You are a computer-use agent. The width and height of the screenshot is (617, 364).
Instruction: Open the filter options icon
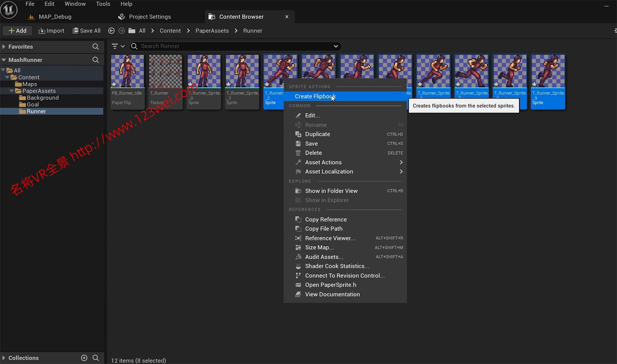pyautogui.click(x=115, y=46)
